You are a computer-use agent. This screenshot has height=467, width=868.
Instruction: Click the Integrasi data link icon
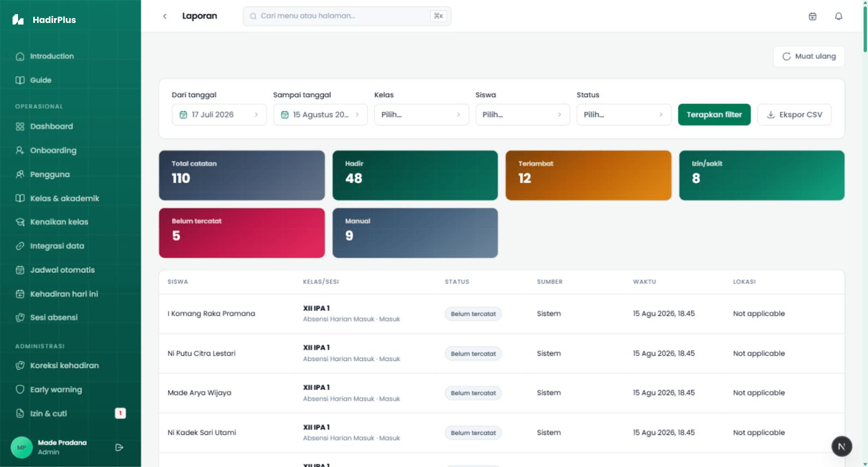tap(20, 246)
